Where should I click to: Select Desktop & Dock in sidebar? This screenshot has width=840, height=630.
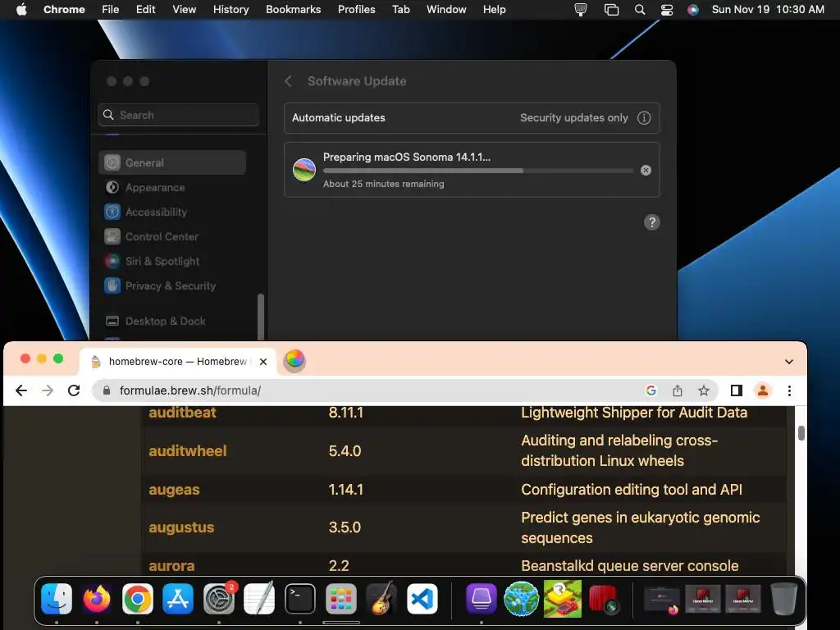pos(172,321)
